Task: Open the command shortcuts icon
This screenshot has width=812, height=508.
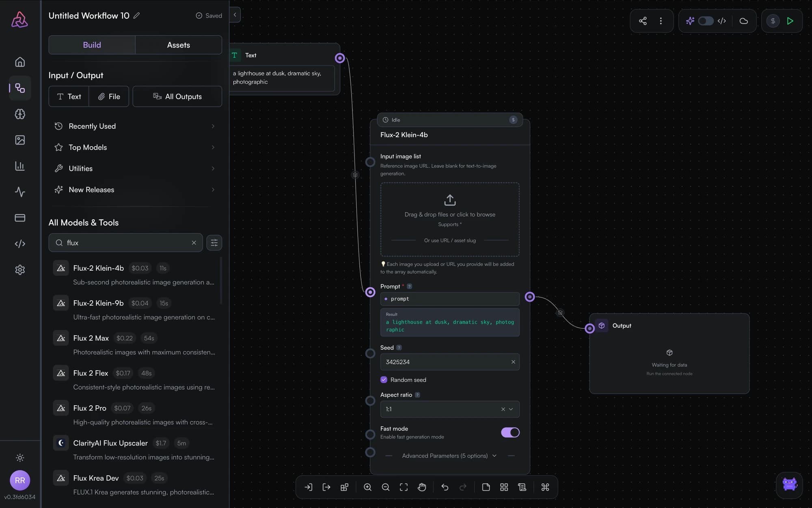Action: (x=545, y=487)
